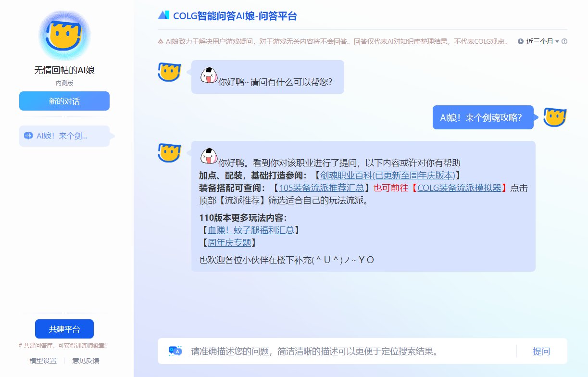Click the rice ball emoji in greeting bubble
This screenshot has height=377, width=588.
coord(209,76)
